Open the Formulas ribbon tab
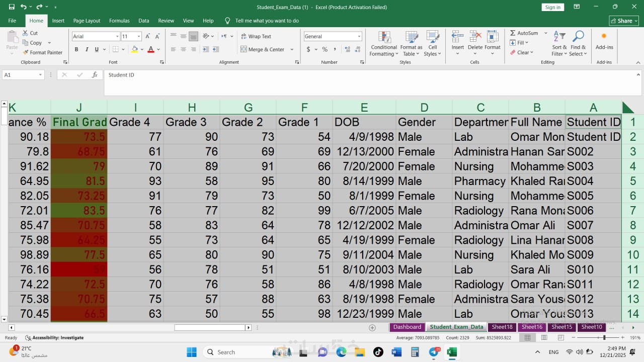Screen dimensions: 644x362 click(x=119, y=21)
